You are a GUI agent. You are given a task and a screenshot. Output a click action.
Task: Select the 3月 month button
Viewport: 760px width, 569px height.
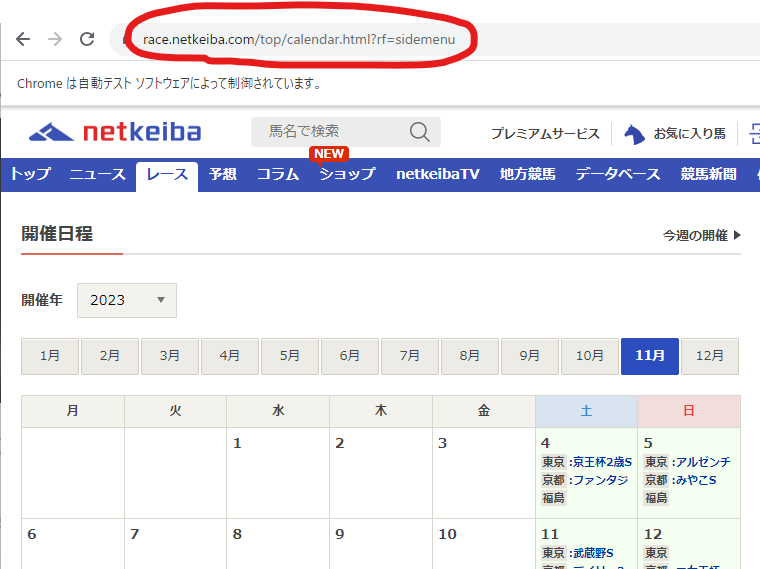click(170, 356)
